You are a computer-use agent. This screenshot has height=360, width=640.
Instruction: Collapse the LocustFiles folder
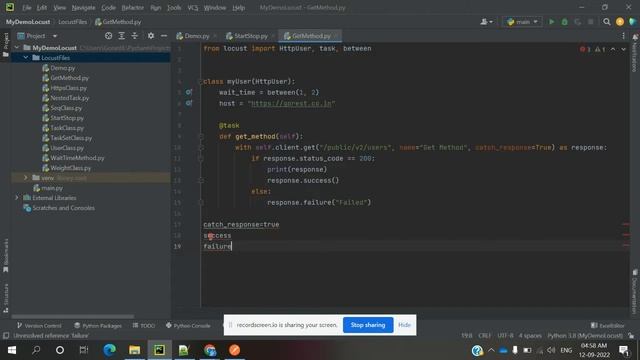(26, 58)
